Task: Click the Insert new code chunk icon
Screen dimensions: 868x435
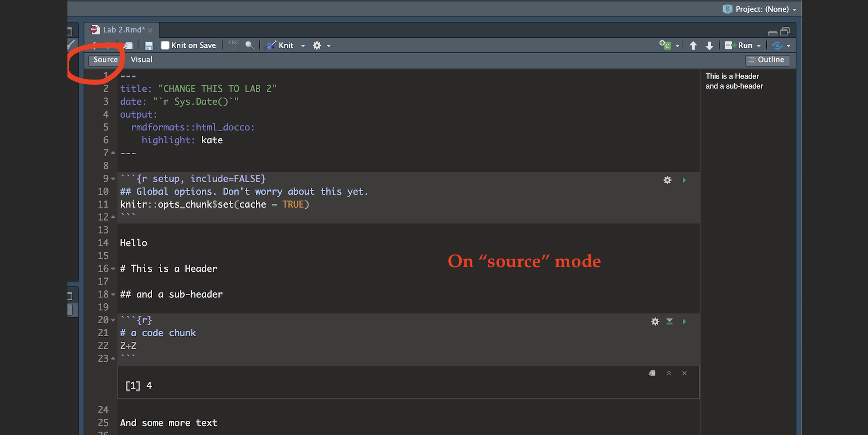Action: click(665, 45)
